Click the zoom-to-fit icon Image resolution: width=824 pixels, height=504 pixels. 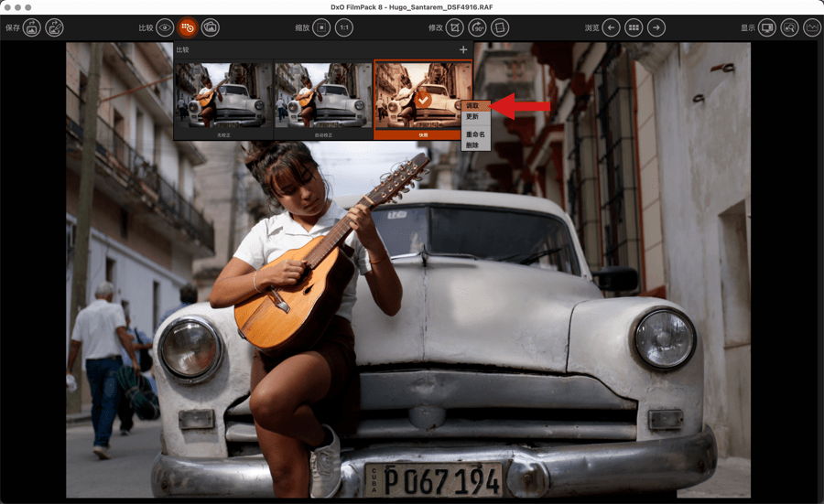pos(321,28)
